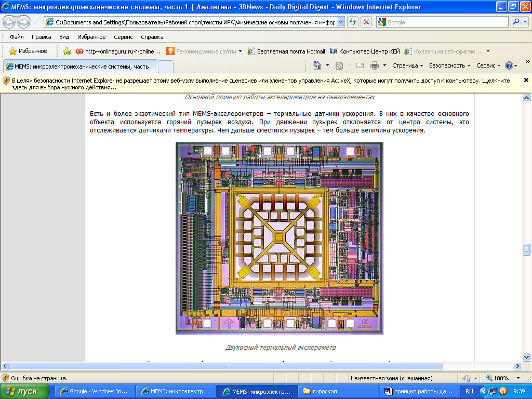The height and width of the screenshot is (399, 532).
Task: Open the Файл menu
Action: pos(17,37)
